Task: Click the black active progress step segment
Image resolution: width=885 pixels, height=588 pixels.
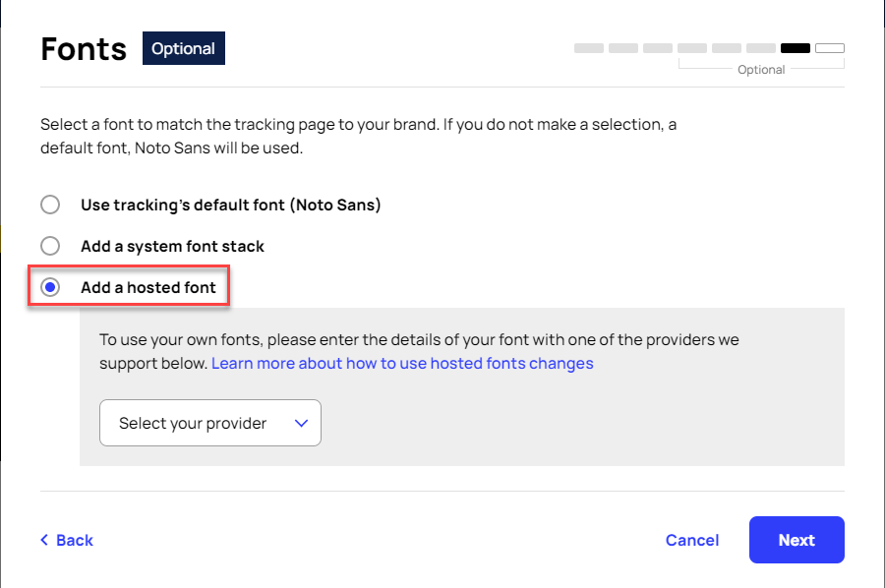Action: [x=795, y=47]
